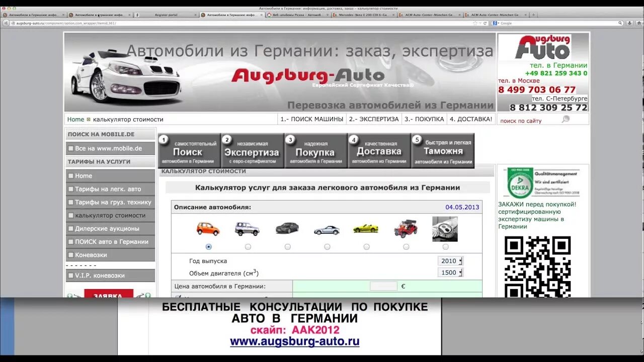Select the silver SUV car image
Screen dimensions: 644x362
[x=247, y=229]
